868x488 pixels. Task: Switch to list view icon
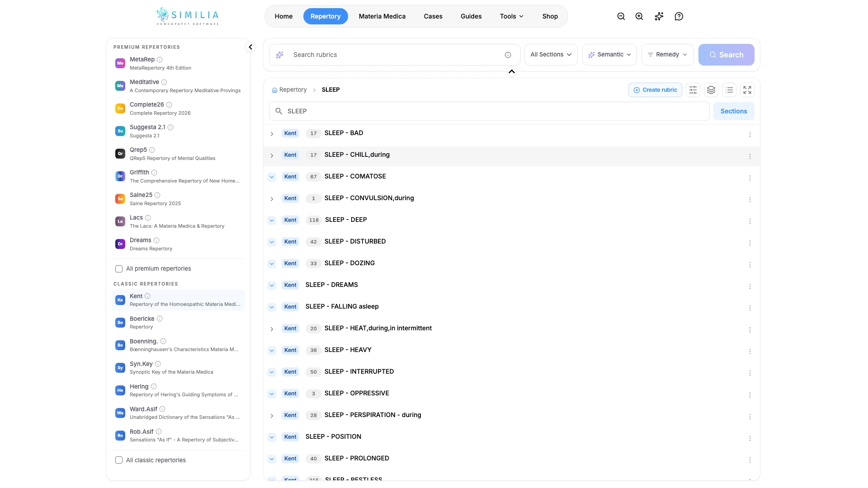click(x=729, y=90)
